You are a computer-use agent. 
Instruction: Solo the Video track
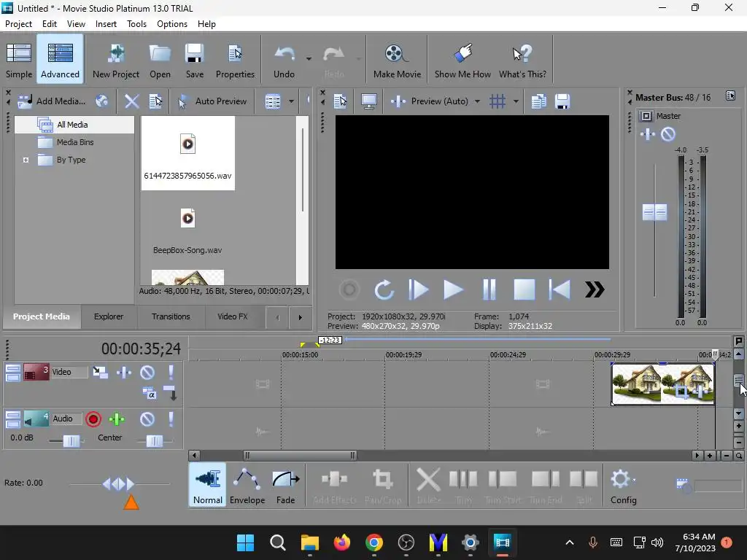click(171, 372)
